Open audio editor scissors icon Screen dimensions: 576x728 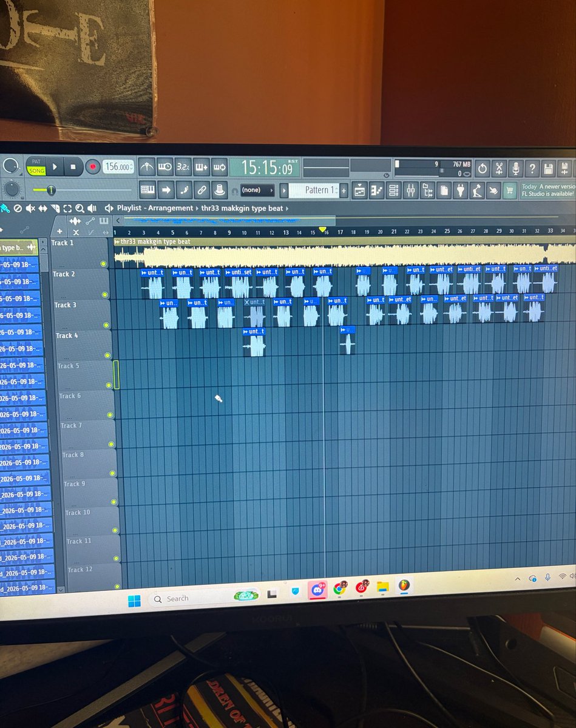[x=499, y=168]
